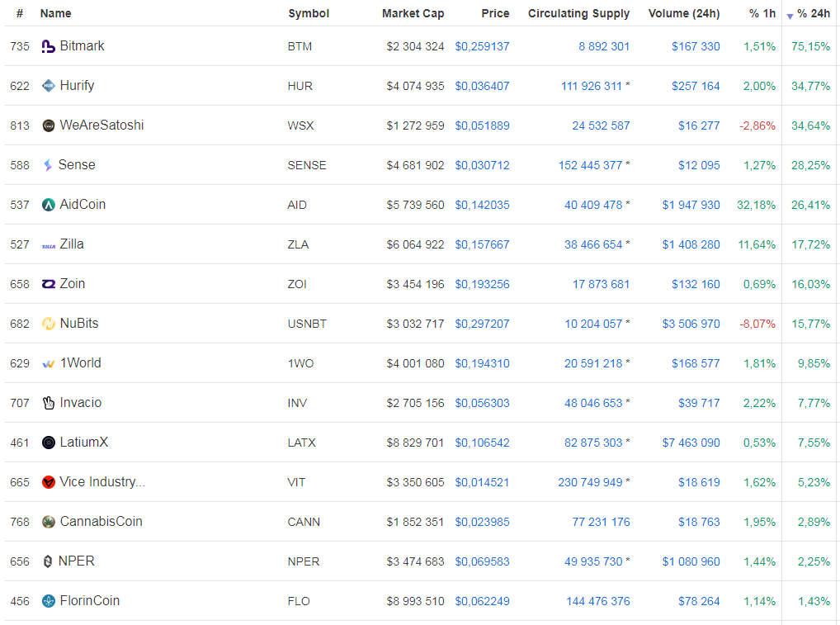840x625 pixels.
Task: Click Bitmark price $0,259137
Action: (482, 46)
